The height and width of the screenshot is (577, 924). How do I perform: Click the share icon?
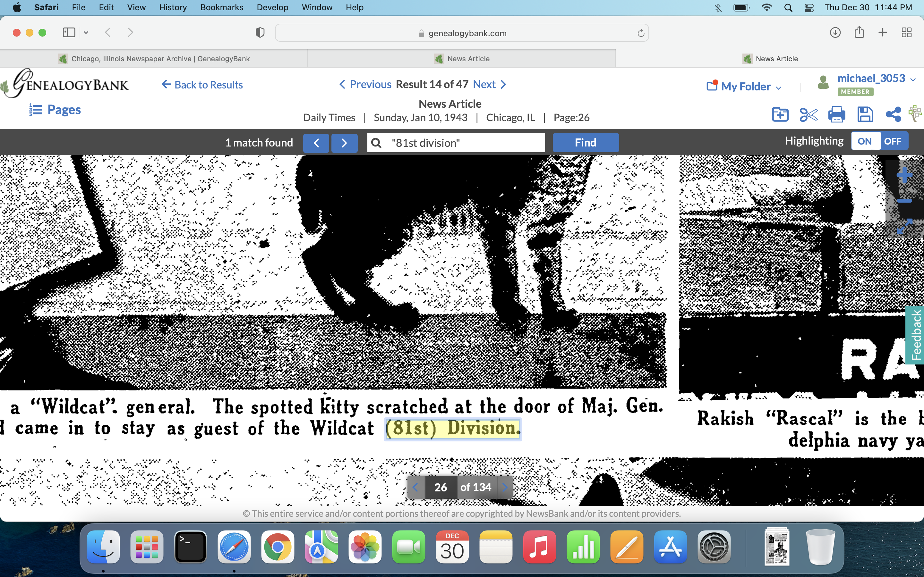[x=893, y=114]
